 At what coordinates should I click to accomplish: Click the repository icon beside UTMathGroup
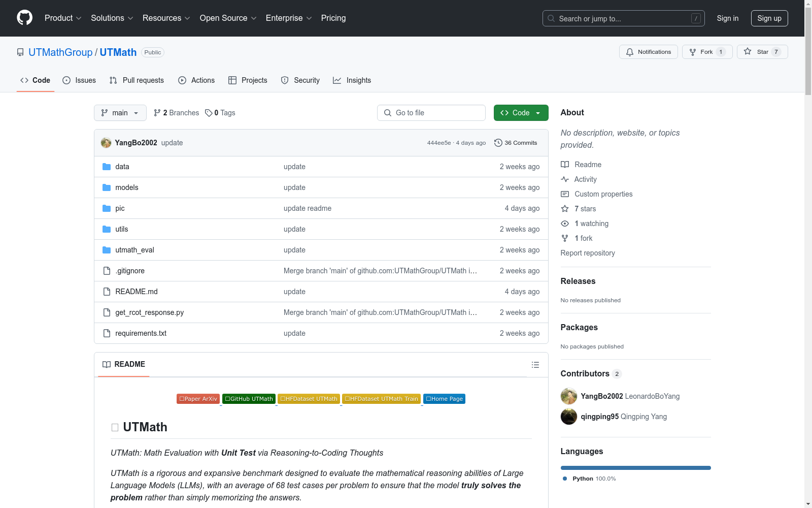(20, 52)
